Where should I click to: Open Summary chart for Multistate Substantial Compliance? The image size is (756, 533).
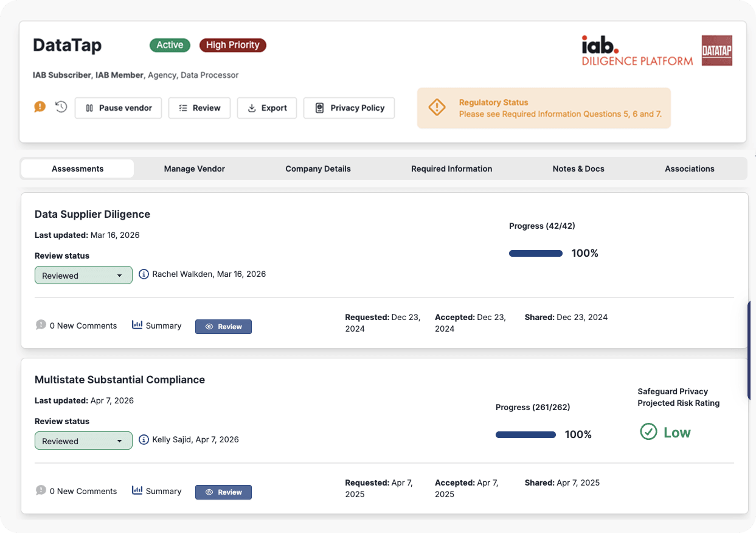[157, 491]
